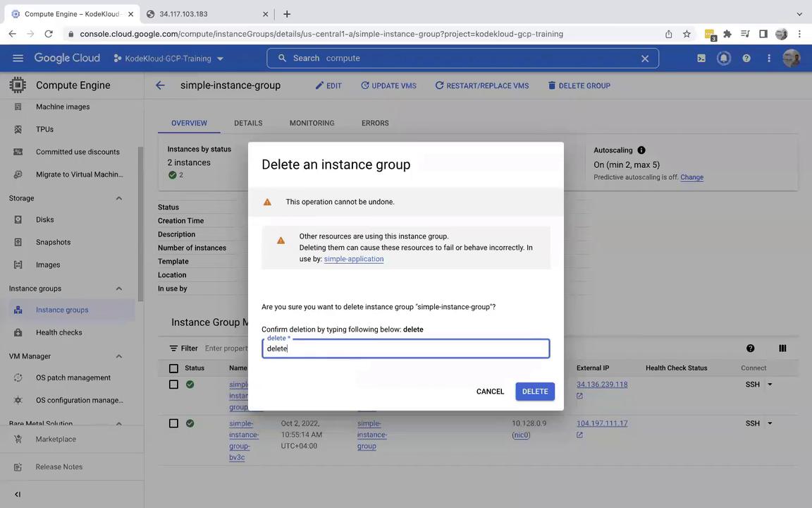Check the simple-instance-group-bv3c row checkbox

pos(173,423)
